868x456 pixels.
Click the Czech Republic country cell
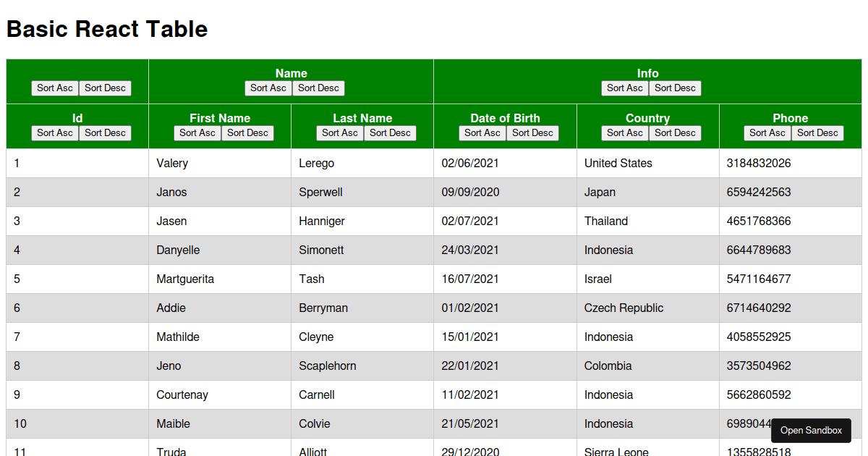[x=648, y=308]
